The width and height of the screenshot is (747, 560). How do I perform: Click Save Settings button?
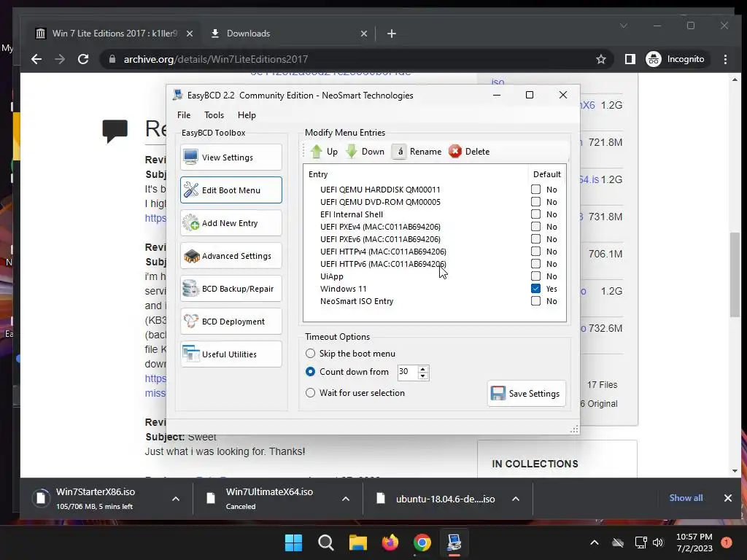[527, 393]
